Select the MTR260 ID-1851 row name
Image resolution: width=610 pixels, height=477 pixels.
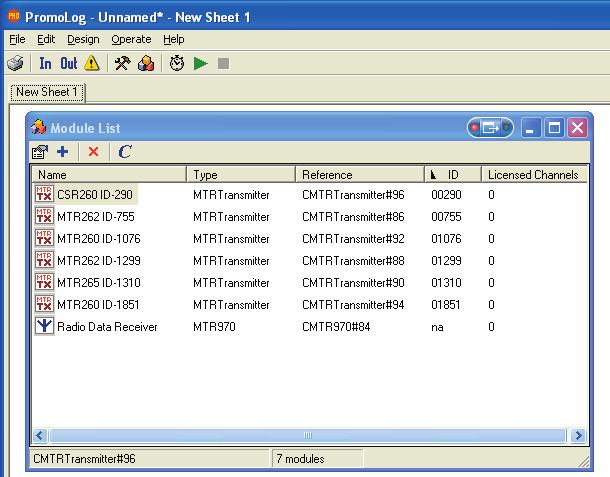pyautogui.click(x=98, y=304)
